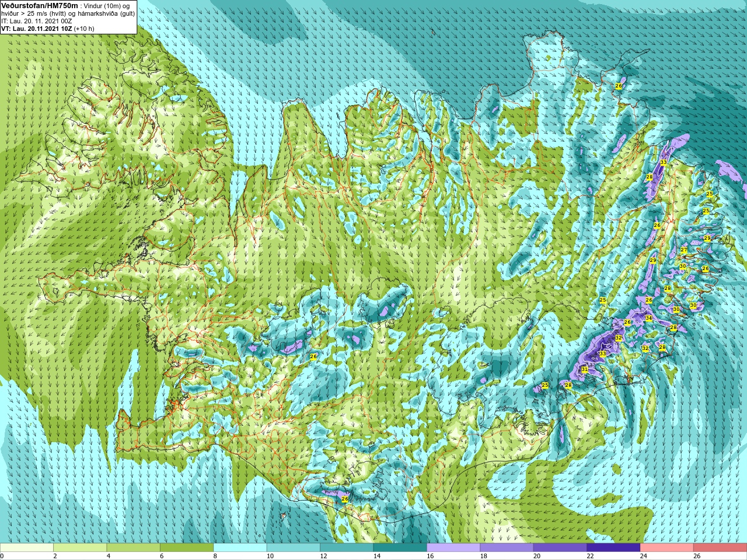The height and width of the screenshot is (560, 747).
Task: Select the 8–10 m/s pale cyan legend swatch
Action: coord(240,548)
